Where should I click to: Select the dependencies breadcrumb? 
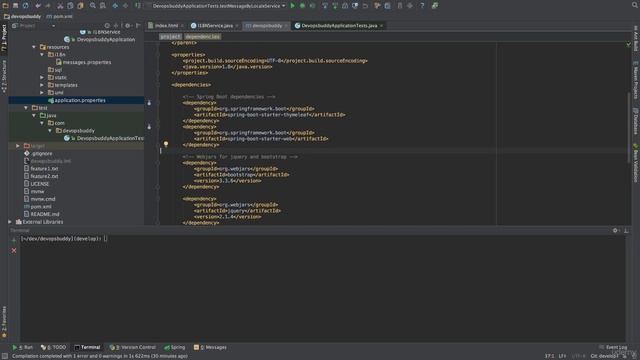[203, 36]
